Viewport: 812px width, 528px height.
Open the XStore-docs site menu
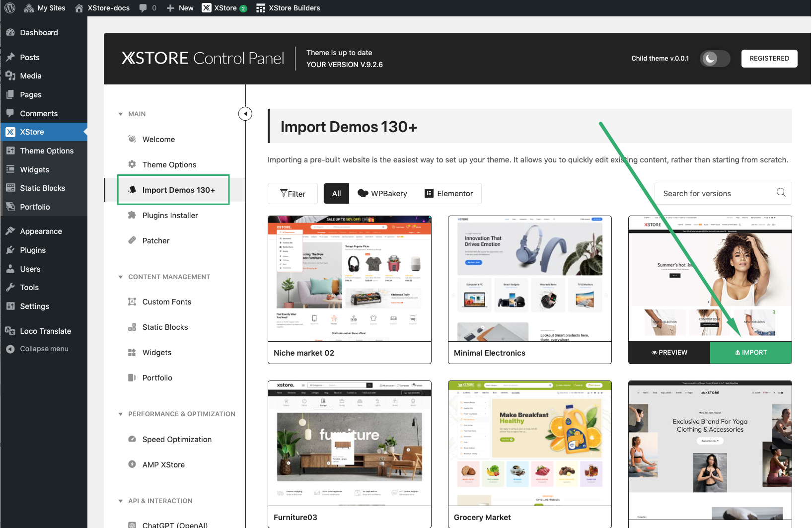102,8
